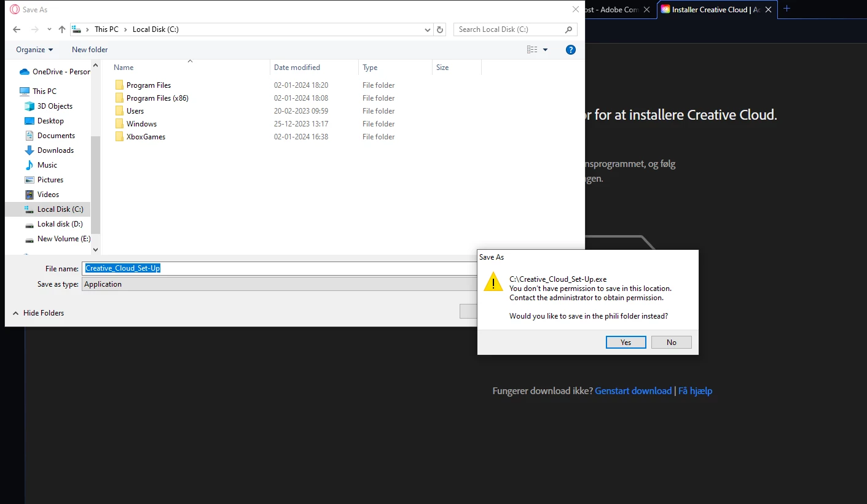
Task: Click Genstart download link on Adobe page
Action: tap(634, 391)
